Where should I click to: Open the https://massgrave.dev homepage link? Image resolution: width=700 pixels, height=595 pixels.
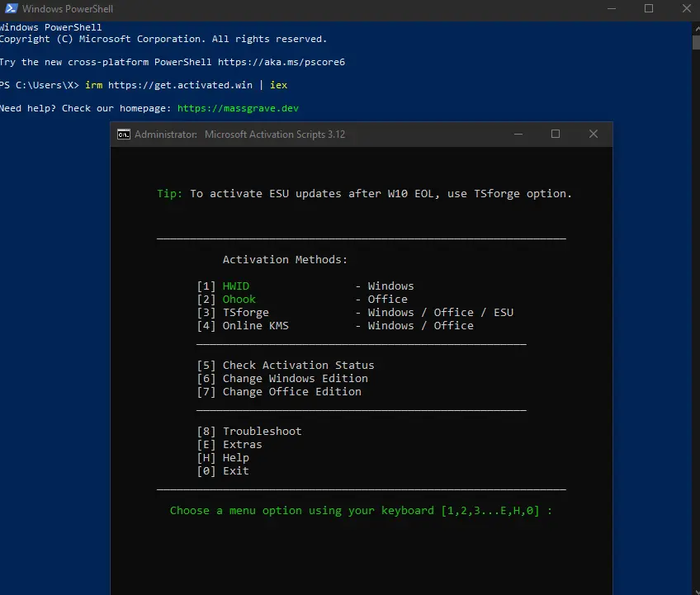(x=238, y=108)
